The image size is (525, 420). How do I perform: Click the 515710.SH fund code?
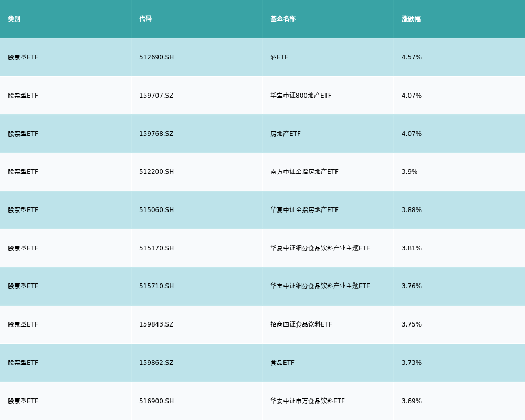tap(156, 286)
